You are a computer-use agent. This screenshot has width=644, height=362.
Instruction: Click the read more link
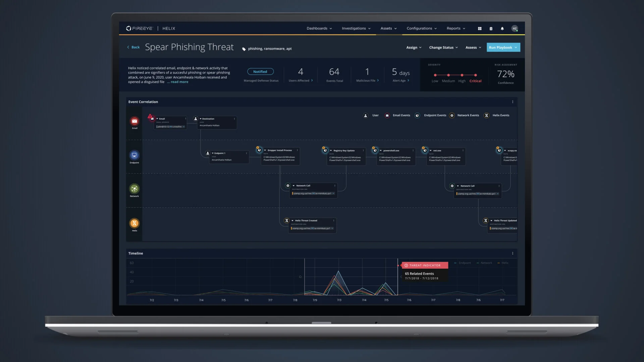click(179, 82)
